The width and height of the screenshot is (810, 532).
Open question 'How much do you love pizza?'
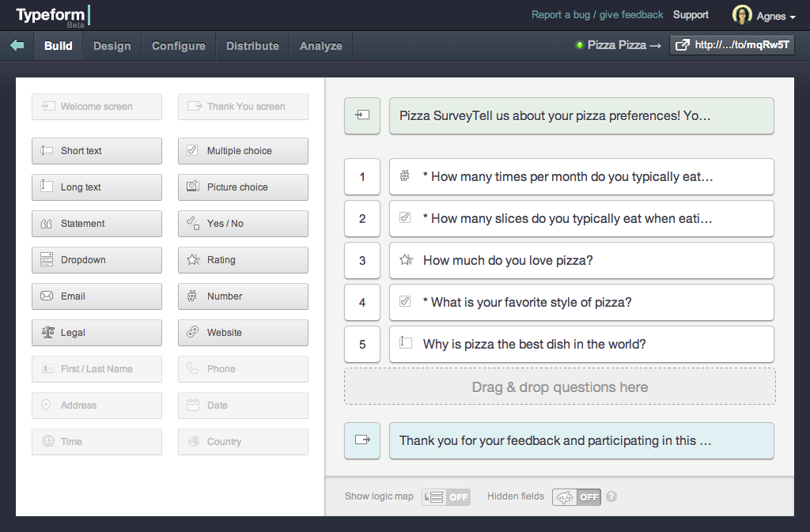click(x=581, y=260)
